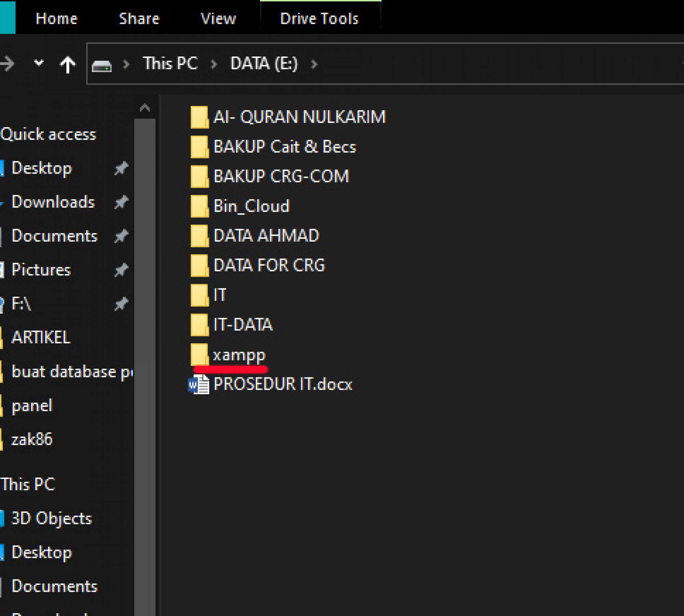Click the pin icon next to Pictures

pos(121,270)
